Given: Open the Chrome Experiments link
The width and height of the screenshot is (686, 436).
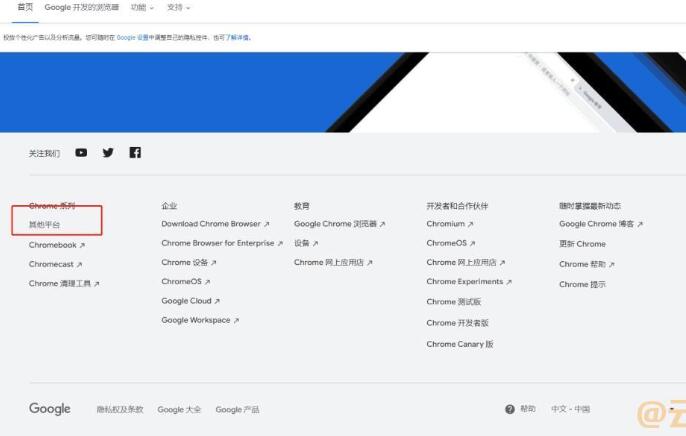Looking at the screenshot, I should tap(469, 282).
